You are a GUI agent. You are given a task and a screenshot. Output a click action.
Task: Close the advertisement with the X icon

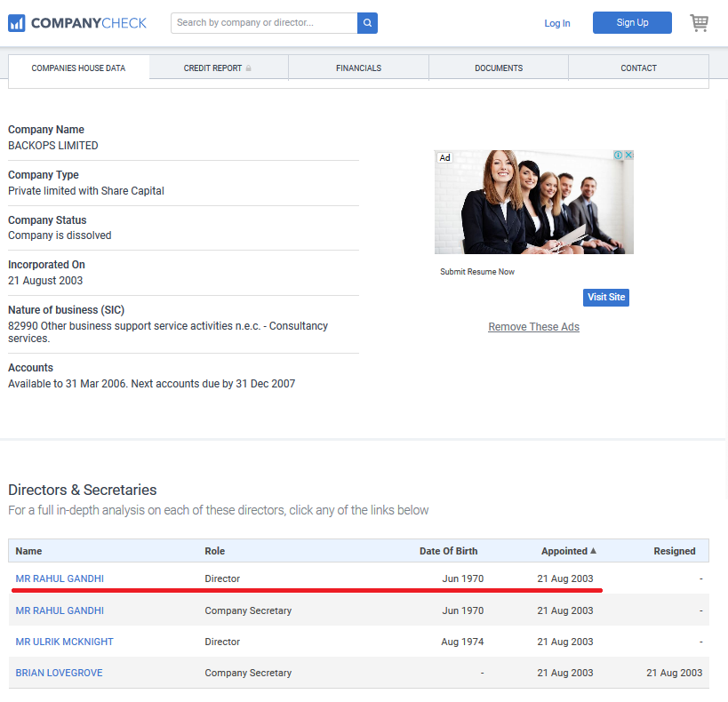coord(628,156)
